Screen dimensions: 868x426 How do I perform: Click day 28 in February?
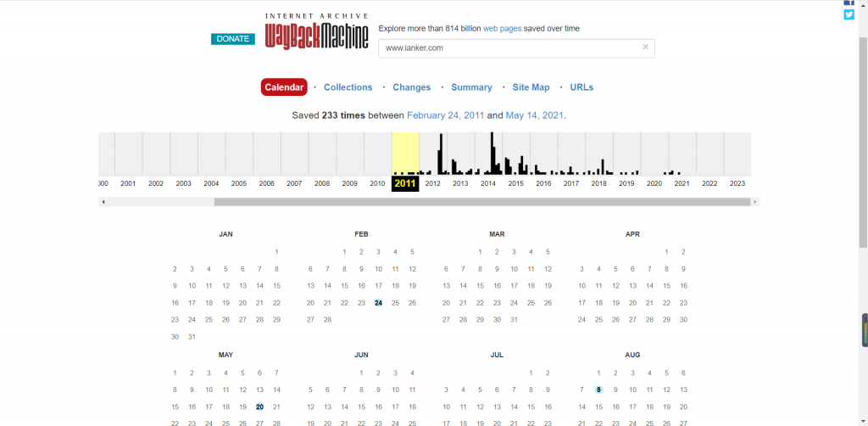[328, 320]
